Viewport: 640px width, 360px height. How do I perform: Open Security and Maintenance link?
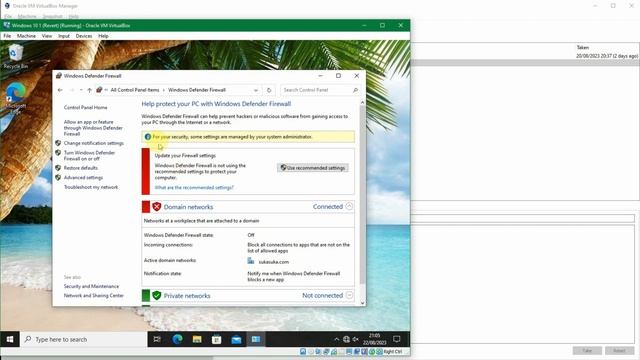click(91, 286)
